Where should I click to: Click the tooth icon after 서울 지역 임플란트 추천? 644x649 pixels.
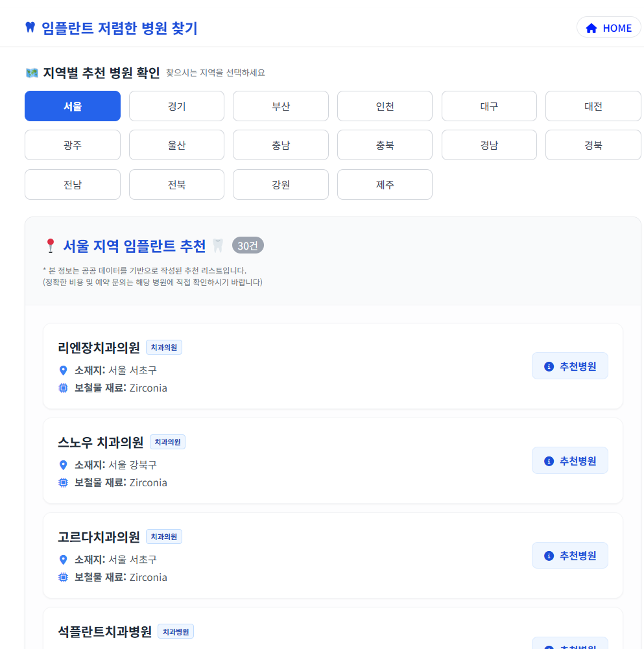[x=218, y=246]
